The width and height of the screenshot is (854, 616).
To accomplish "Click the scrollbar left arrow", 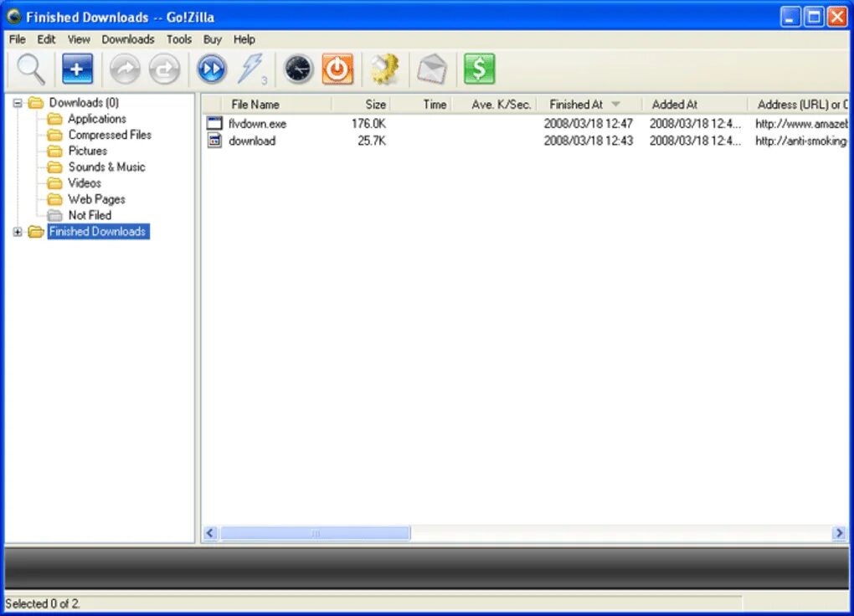I will [x=211, y=533].
